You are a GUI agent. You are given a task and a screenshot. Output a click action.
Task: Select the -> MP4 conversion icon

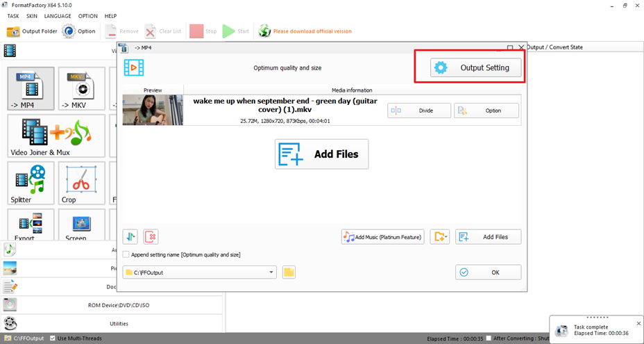tap(31, 88)
